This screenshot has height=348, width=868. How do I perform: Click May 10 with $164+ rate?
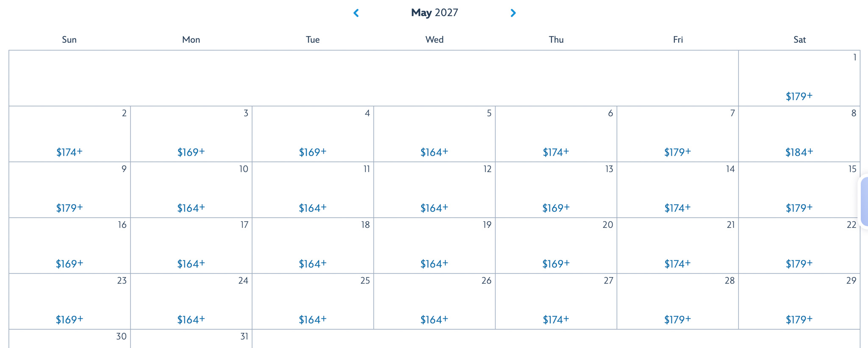[191, 190]
